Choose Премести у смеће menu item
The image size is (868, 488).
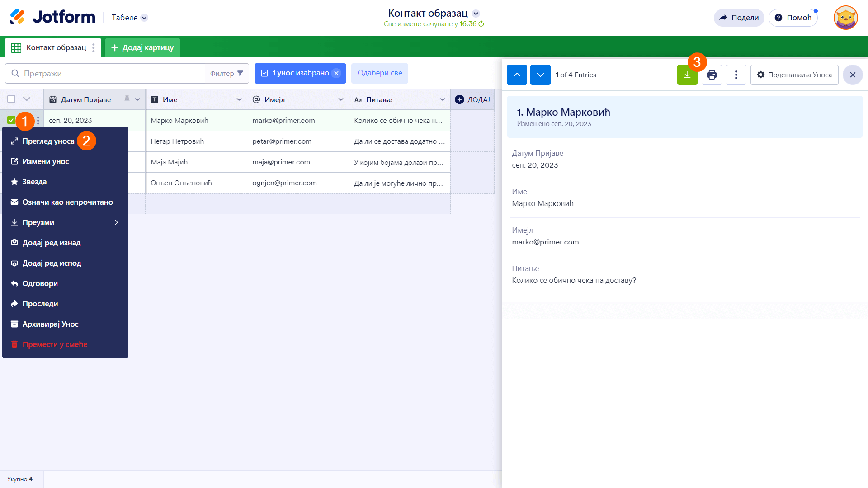coord(55,344)
